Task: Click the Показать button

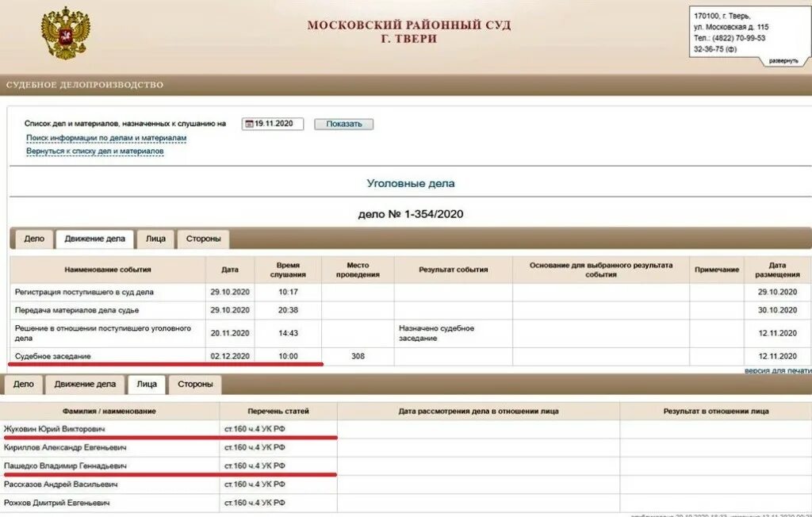Action: click(x=344, y=124)
